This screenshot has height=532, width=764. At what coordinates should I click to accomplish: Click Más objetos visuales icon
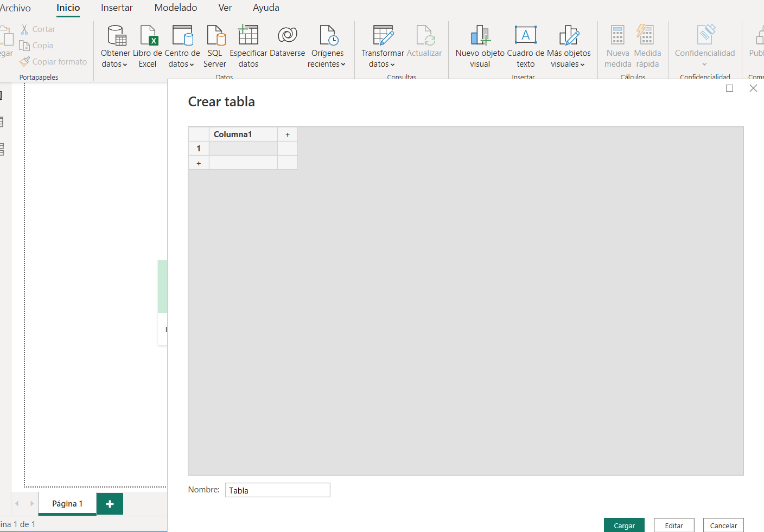click(x=569, y=35)
